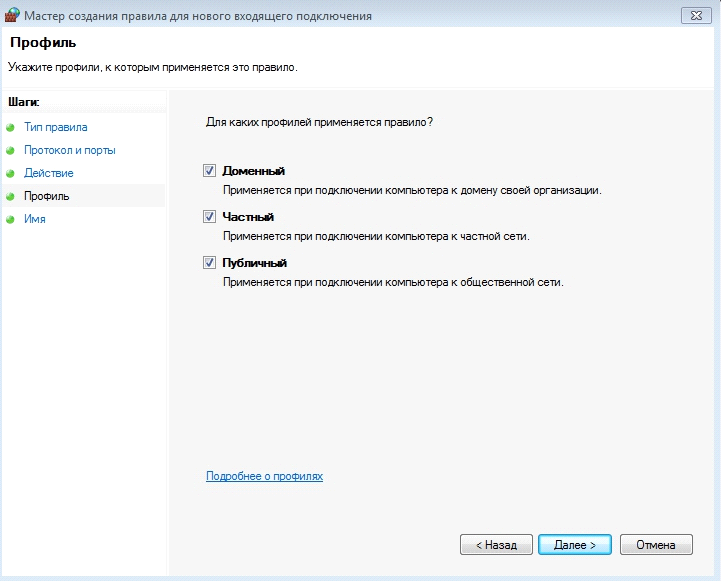Go to the Действие step
This screenshot has height=581, width=721.
[49, 173]
